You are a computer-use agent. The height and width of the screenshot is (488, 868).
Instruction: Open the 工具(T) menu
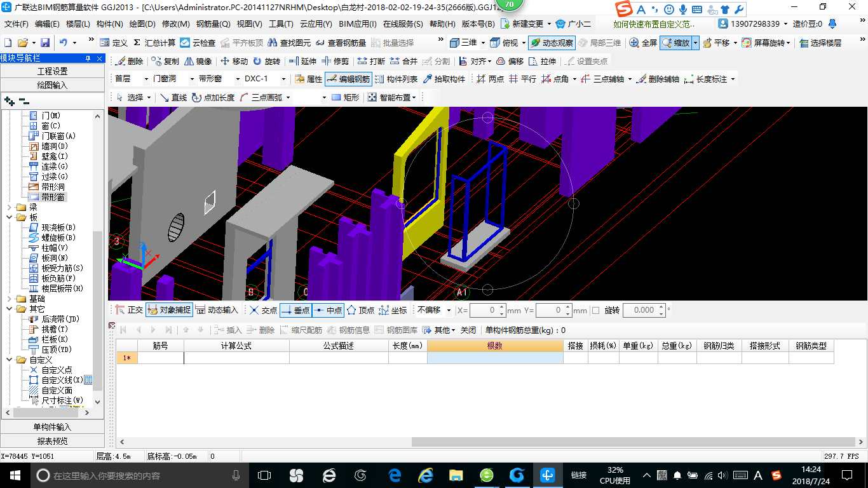281,24
